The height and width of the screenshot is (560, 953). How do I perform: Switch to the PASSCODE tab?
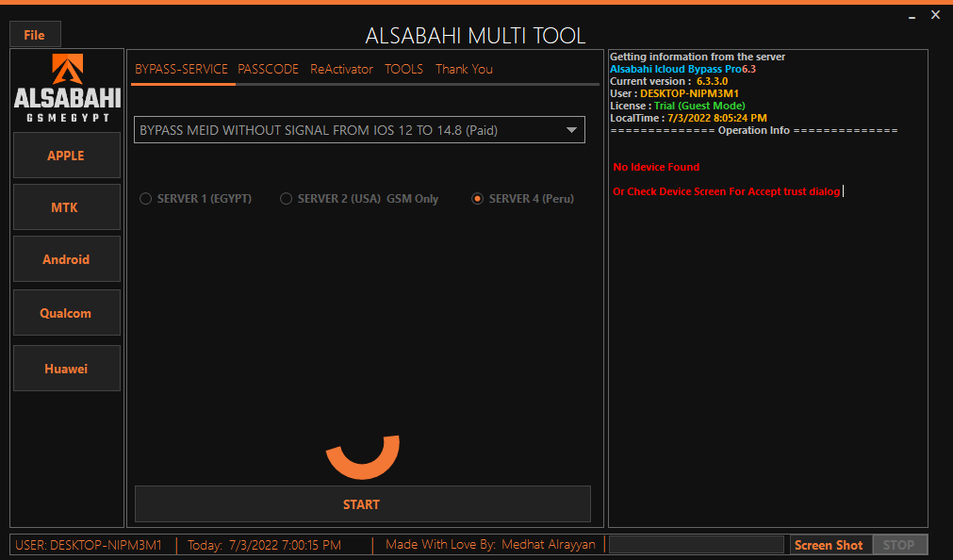268,69
